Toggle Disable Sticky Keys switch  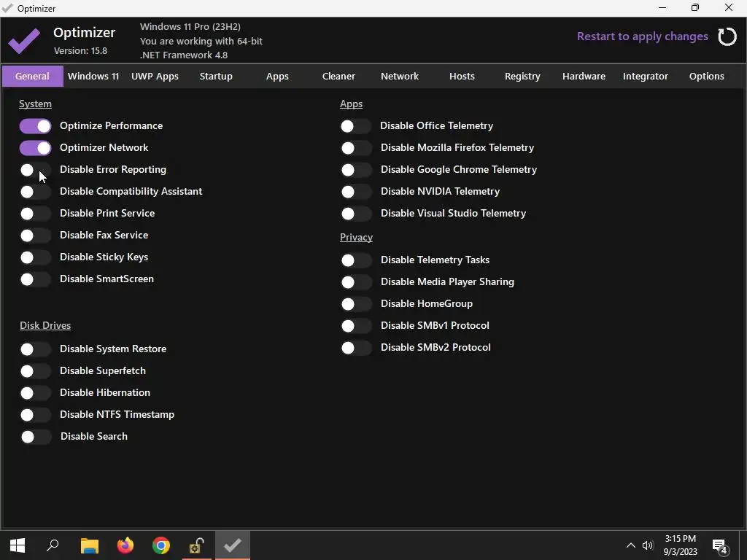(35, 257)
